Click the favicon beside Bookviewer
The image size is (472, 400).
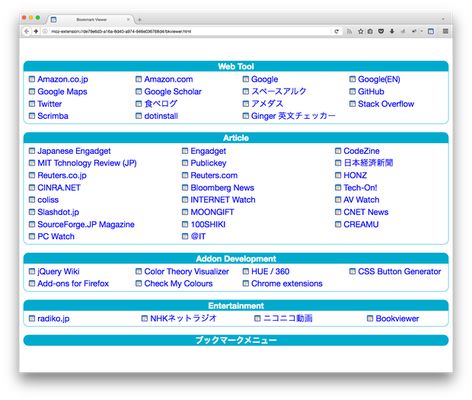point(370,318)
